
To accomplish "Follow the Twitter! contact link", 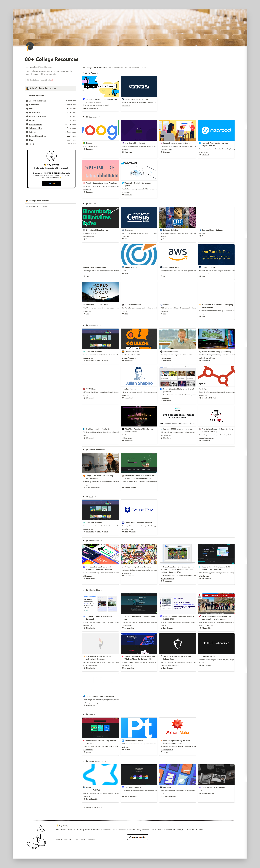I will pos(45,206).
